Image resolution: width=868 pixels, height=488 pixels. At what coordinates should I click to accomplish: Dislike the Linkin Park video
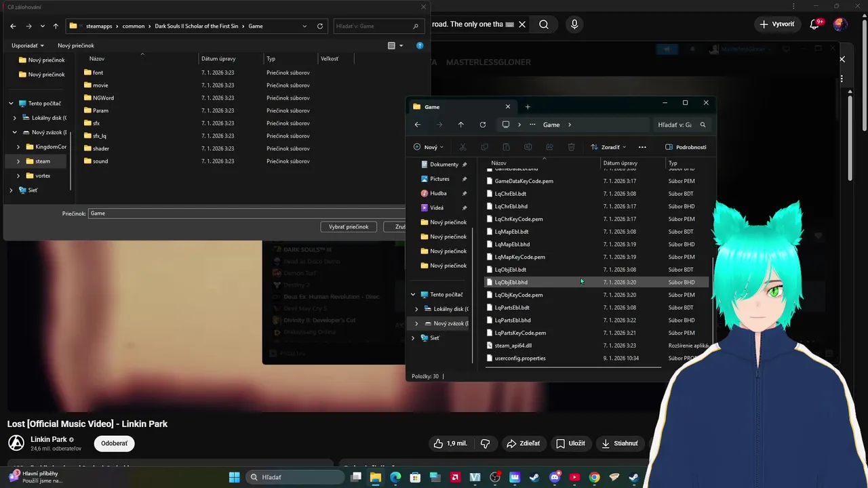486,443
